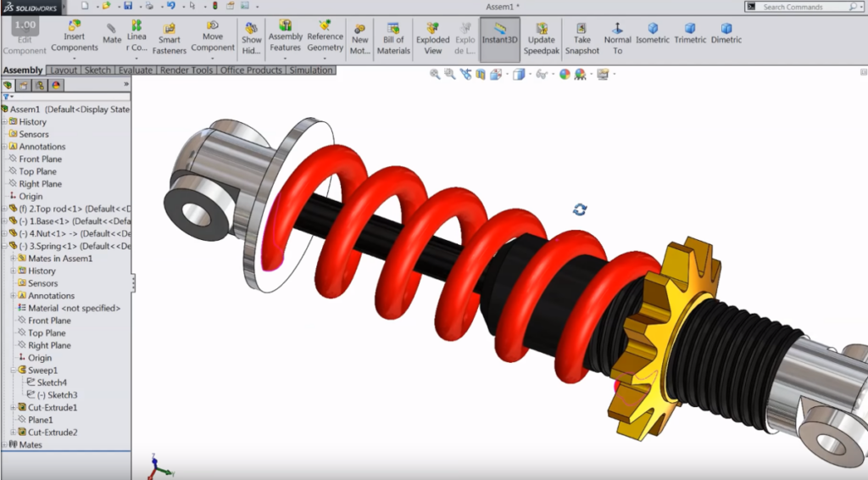
Task: Click Take Snapshot tool
Action: 581,39
